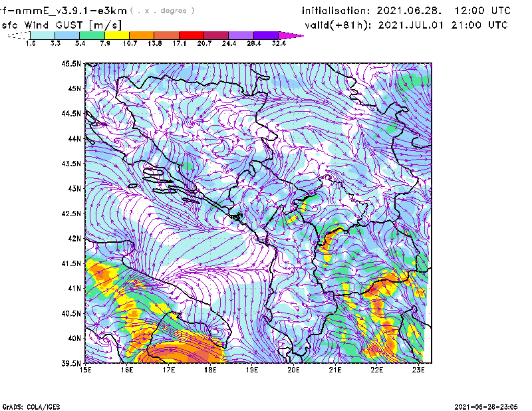The image size is (532, 411).
Task: Click the legend value 5.4
Action: [x=80, y=43]
